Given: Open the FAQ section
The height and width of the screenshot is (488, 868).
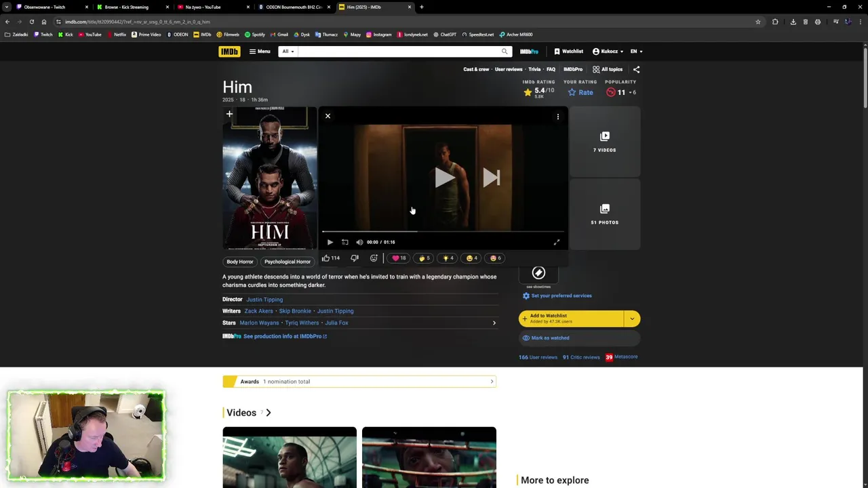Looking at the screenshot, I should coord(551,69).
